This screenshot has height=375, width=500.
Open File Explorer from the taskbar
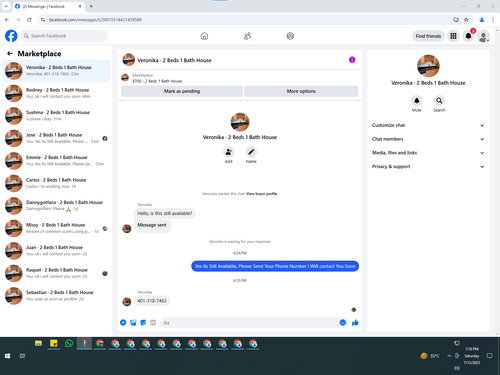click(x=38, y=343)
